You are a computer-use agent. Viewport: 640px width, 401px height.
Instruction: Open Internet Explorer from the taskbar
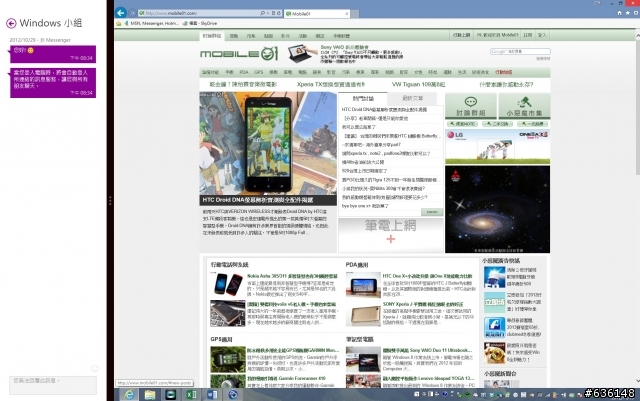(x=129, y=394)
